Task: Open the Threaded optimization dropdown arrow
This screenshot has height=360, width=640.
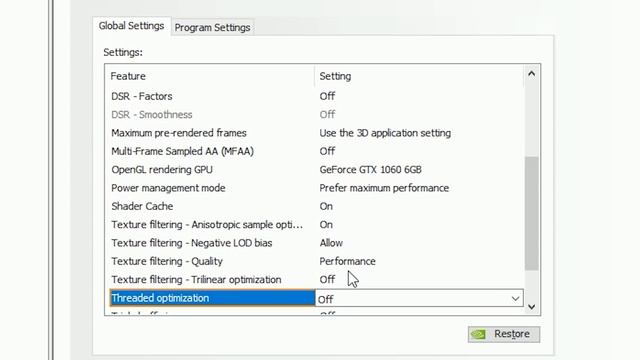Action: pyautogui.click(x=516, y=299)
